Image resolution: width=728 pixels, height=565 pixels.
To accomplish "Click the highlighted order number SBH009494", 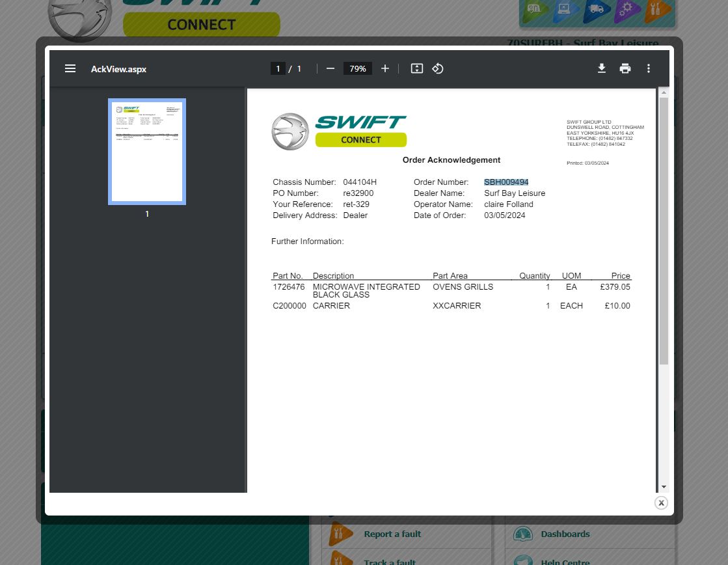I will (x=506, y=182).
